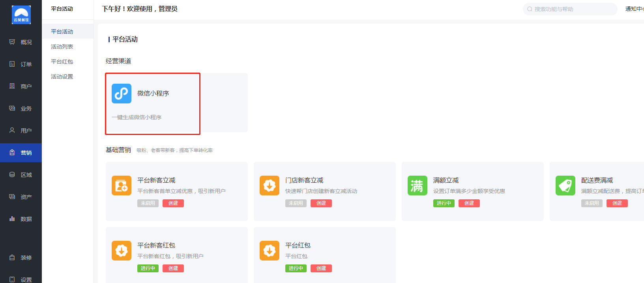Open 资产 assets in the sidebar

point(21,197)
